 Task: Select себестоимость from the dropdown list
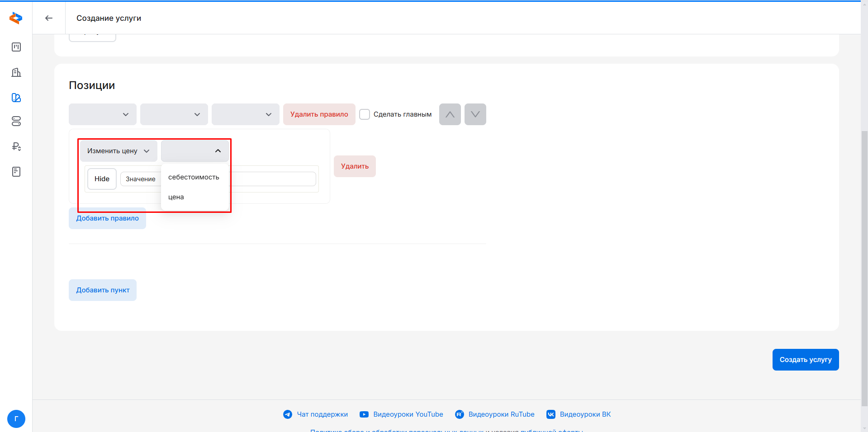tap(194, 177)
